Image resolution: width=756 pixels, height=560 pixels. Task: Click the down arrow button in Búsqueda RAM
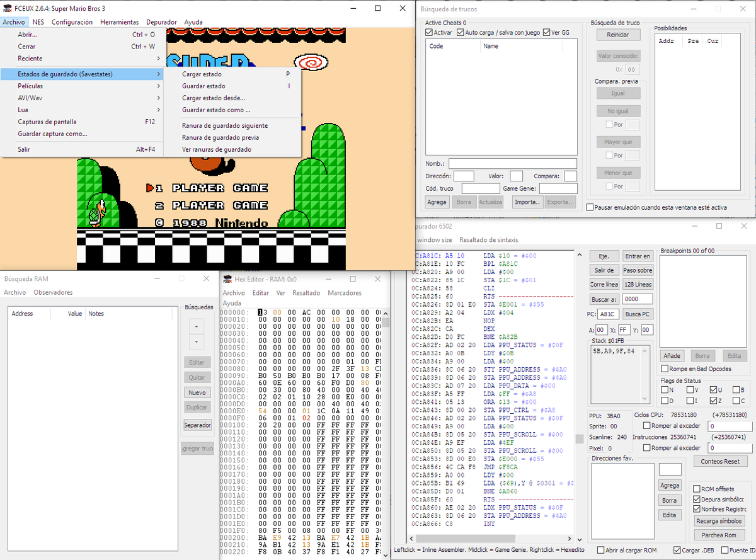196,341
